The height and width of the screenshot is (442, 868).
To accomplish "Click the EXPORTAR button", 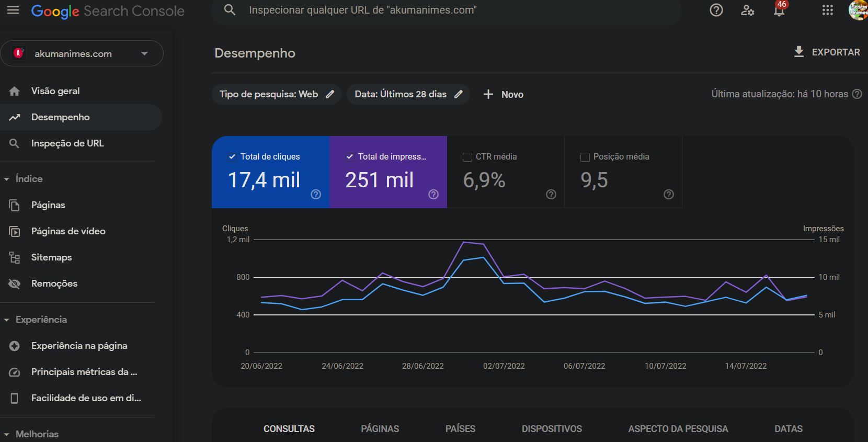I will [x=827, y=52].
